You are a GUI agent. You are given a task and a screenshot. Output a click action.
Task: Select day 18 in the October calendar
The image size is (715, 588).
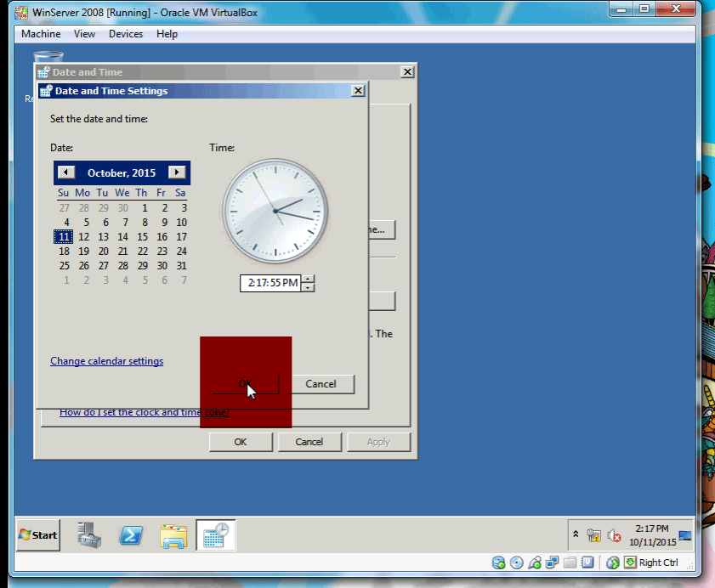point(65,252)
